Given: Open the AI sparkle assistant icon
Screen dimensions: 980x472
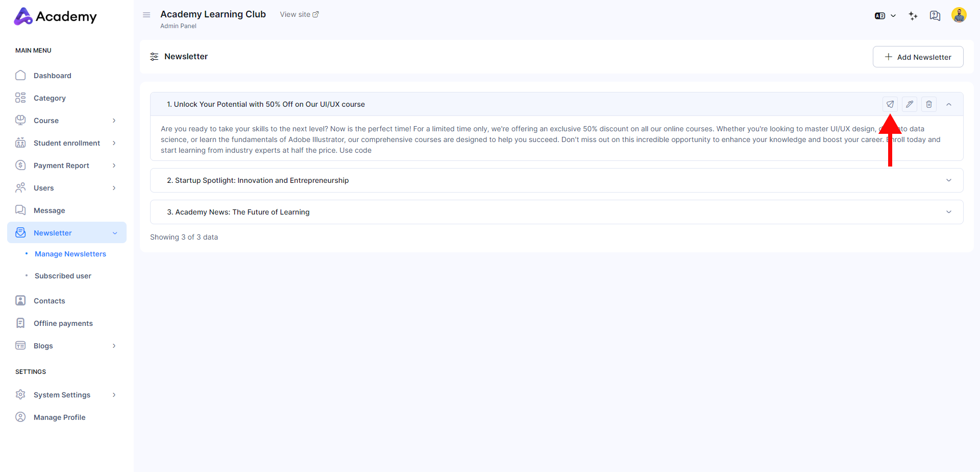Looking at the screenshot, I should [913, 16].
